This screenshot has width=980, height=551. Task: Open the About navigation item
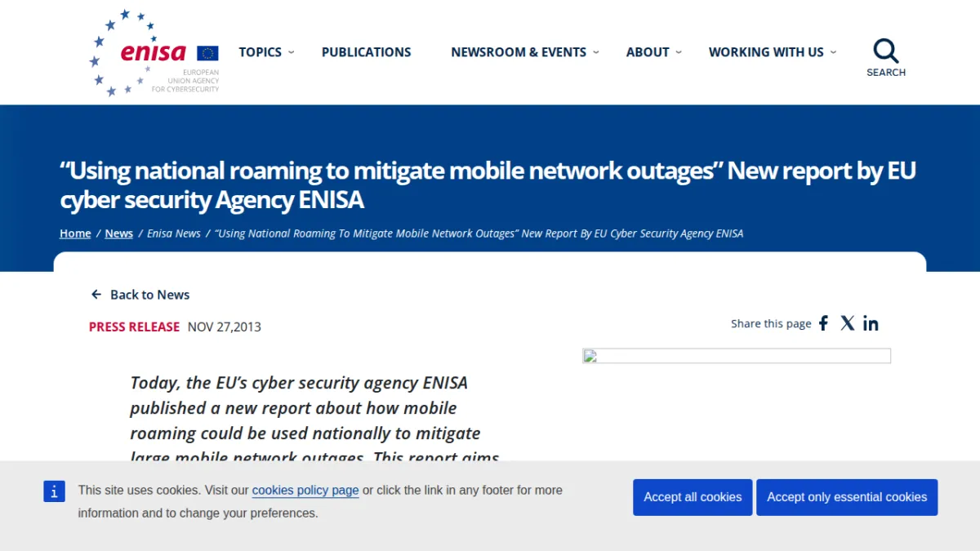648,52
